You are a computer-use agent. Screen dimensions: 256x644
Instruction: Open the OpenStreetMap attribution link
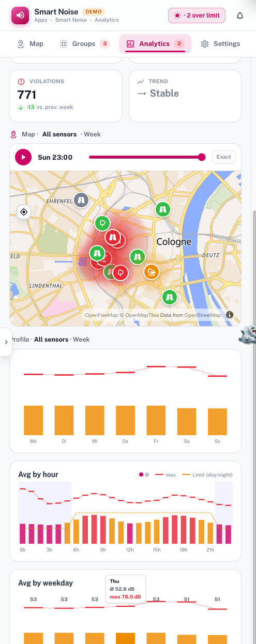click(203, 315)
